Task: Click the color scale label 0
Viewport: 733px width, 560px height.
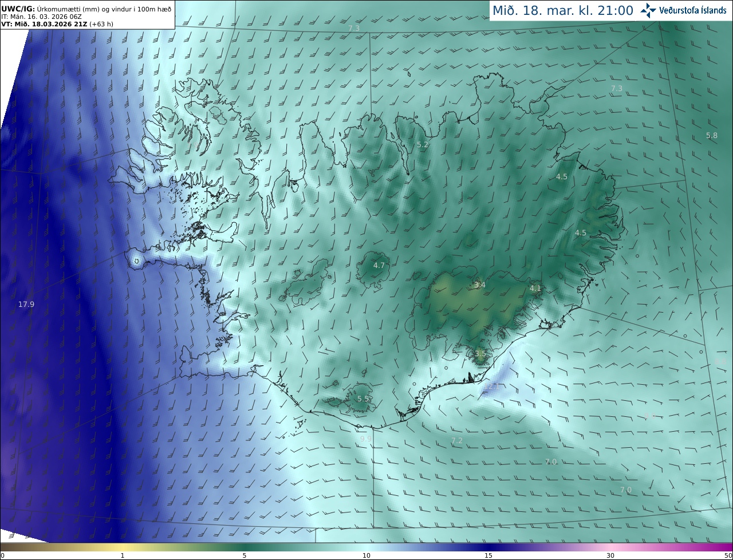Action: pyautogui.click(x=2, y=556)
